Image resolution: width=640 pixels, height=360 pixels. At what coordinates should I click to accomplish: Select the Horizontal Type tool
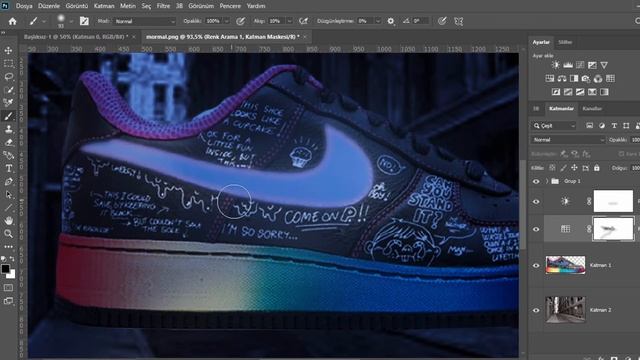click(x=8, y=169)
